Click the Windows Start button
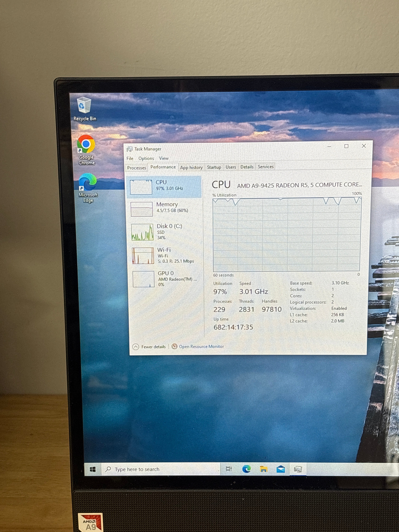 pyautogui.click(x=93, y=469)
